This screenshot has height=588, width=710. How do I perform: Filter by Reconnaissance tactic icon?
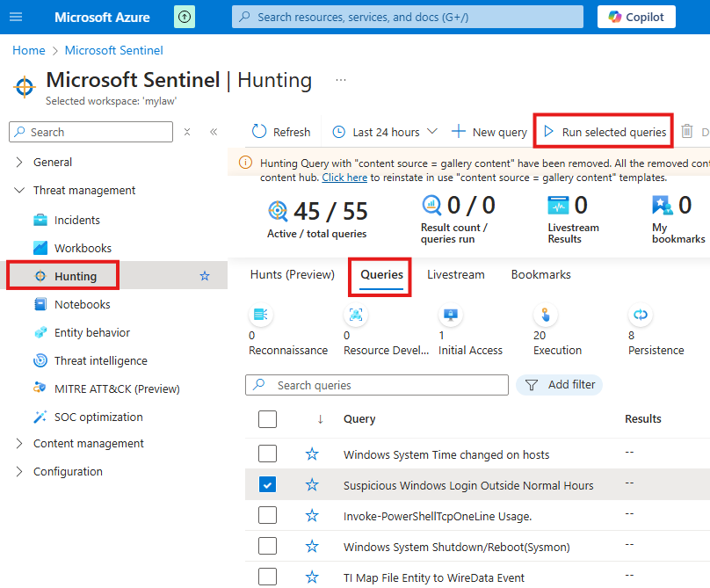[x=261, y=315]
